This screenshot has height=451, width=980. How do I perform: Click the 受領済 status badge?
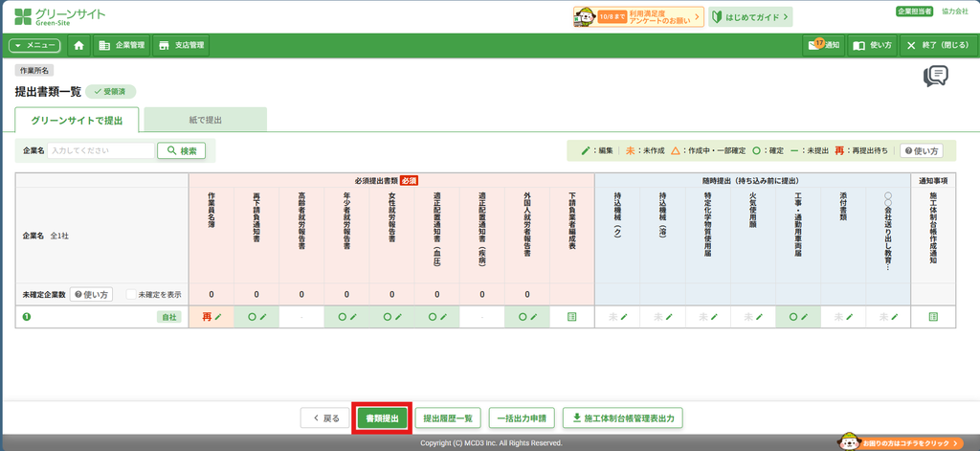pos(110,92)
